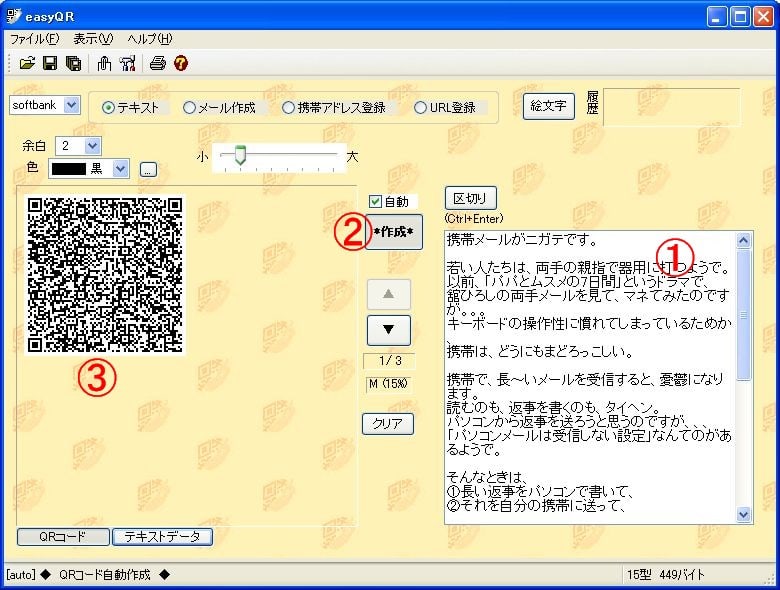Switch to the テキストデータ tab
780x590 pixels.
162,537
